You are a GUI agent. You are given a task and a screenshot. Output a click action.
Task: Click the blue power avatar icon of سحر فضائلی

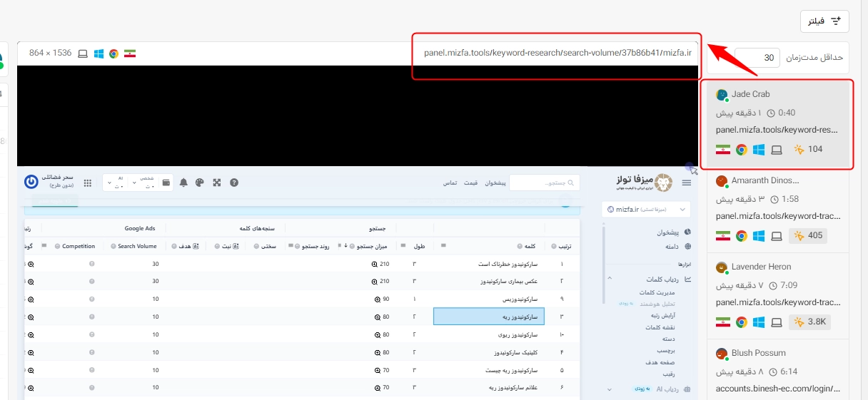31,181
